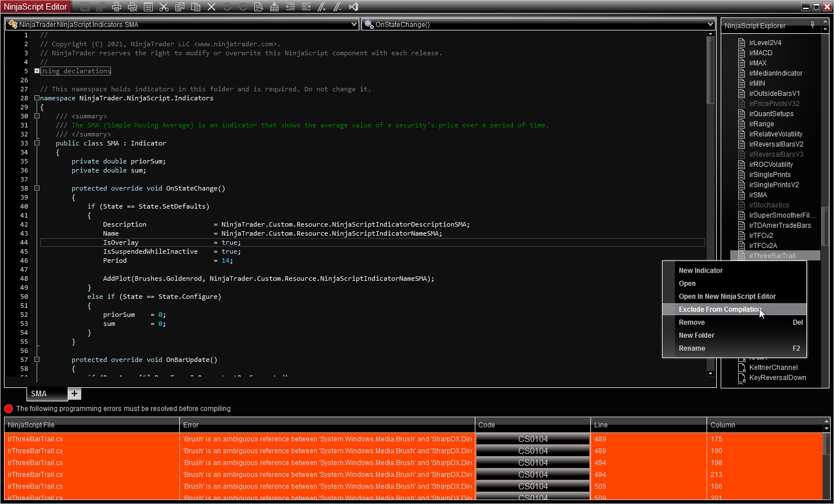Image resolution: width=834 pixels, height=504 pixels.
Task: Click the Cut scissors icon
Action: [164, 7]
